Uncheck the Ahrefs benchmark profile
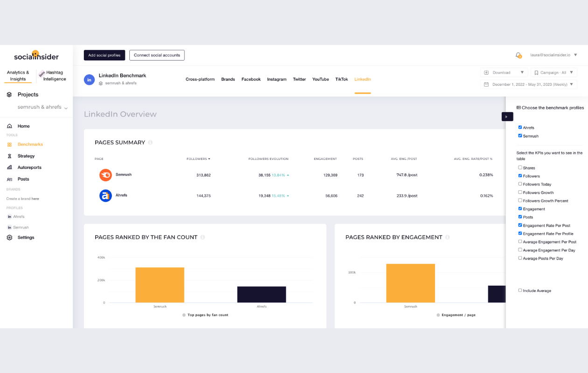Image resolution: width=588 pixels, height=373 pixels. (x=520, y=127)
